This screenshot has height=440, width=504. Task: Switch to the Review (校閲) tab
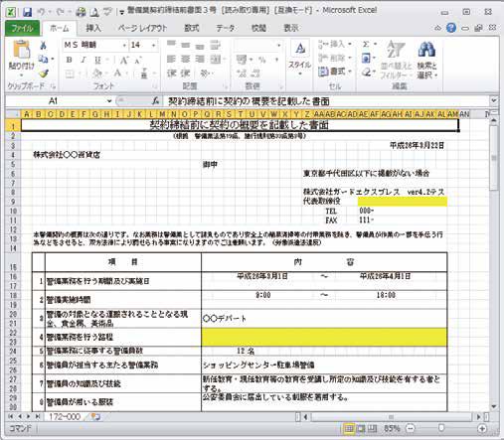pyautogui.click(x=258, y=29)
